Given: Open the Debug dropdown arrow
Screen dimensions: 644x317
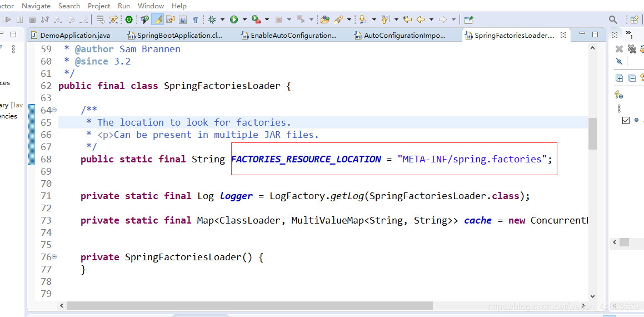Looking at the screenshot, I should pos(222,19).
